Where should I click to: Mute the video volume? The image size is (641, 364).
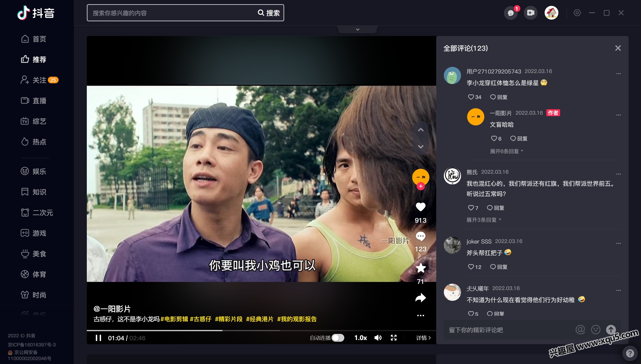(x=378, y=338)
